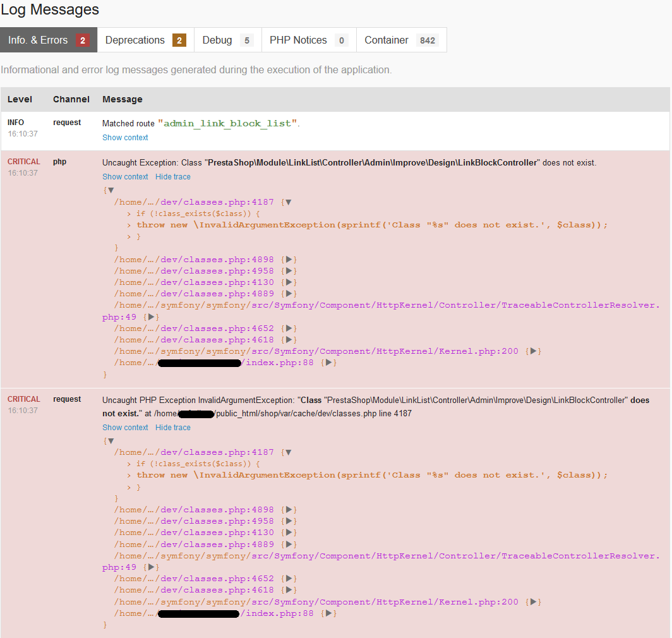
Task: Expand the classes.php:4958 trace frame
Action: point(288,270)
